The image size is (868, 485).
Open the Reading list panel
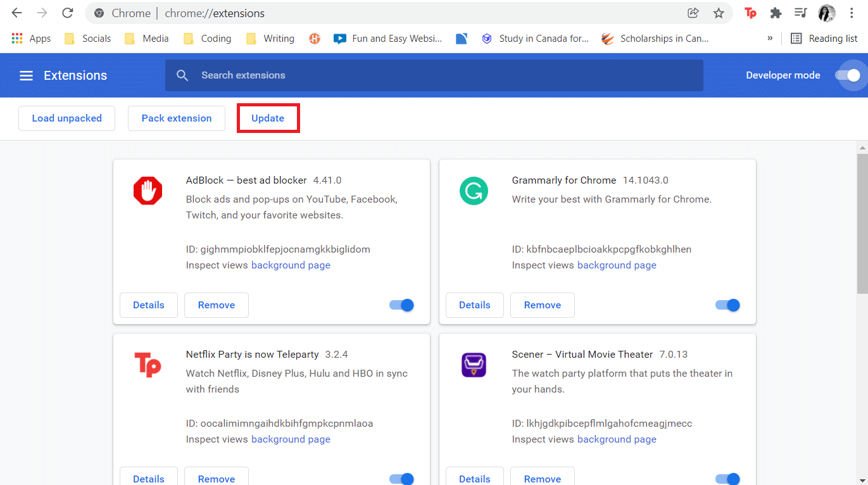pyautogui.click(x=824, y=39)
